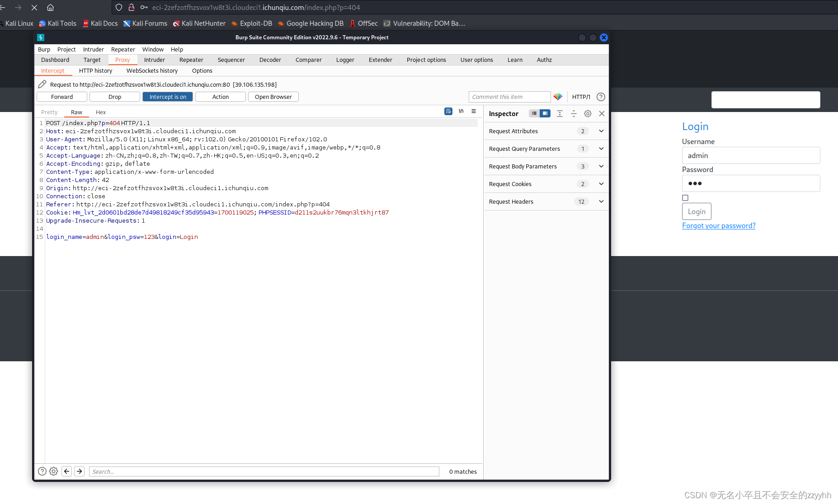The width and height of the screenshot is (838, 504).
Task: Switch Inspector to compact layout view
Action: [534, 113]
